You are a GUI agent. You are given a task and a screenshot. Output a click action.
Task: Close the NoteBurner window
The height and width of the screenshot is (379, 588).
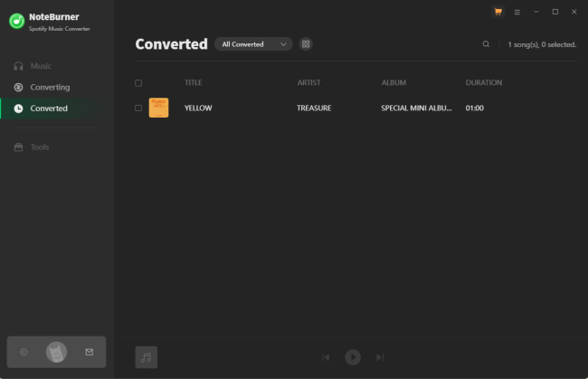(574, 12)
